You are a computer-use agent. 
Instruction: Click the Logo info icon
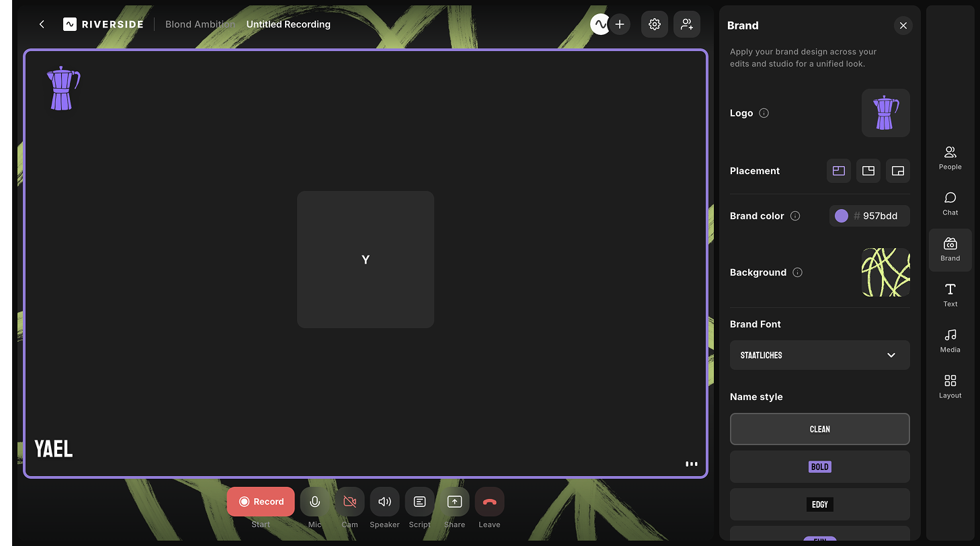764,113
